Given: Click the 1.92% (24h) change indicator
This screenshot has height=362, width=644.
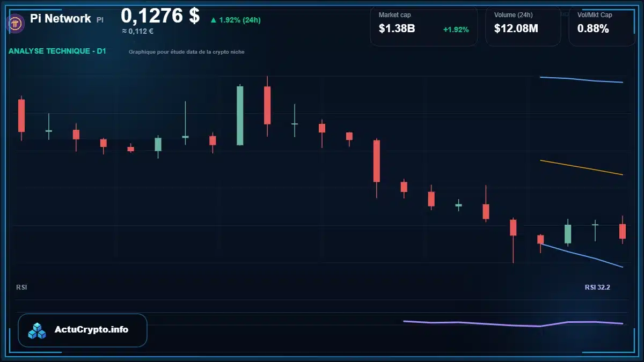Looking at the screenshot, I should point(235,20).
